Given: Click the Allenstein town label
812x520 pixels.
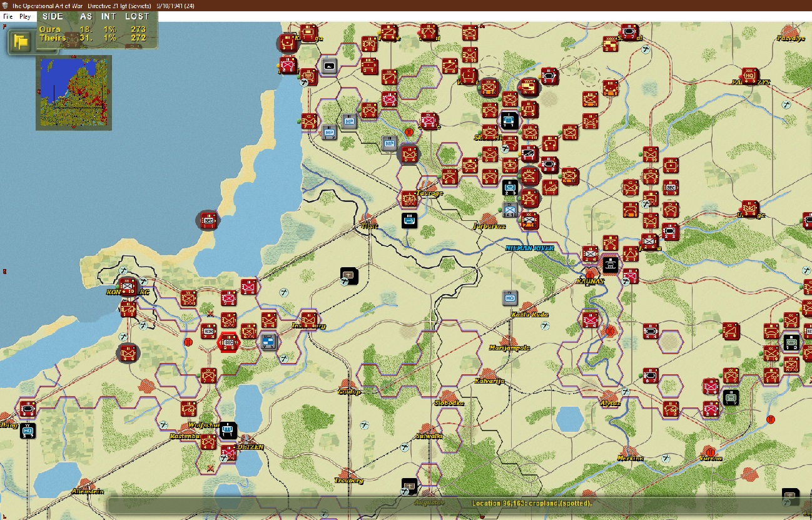Looking at the screenshot, I should click(x=88, y=492).
